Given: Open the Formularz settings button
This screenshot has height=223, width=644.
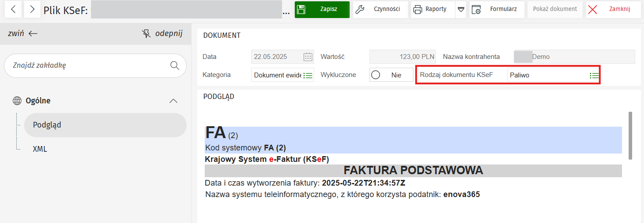Looking at the screenshot, I should (496, 9).
